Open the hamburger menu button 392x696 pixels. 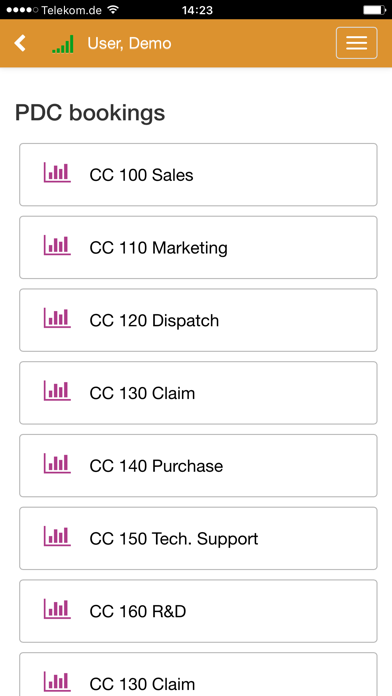pyautogui.click(x=356, y=43)
